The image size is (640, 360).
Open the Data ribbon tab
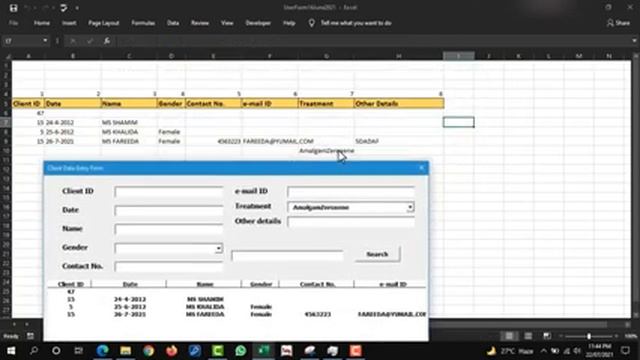click(173, 23)
